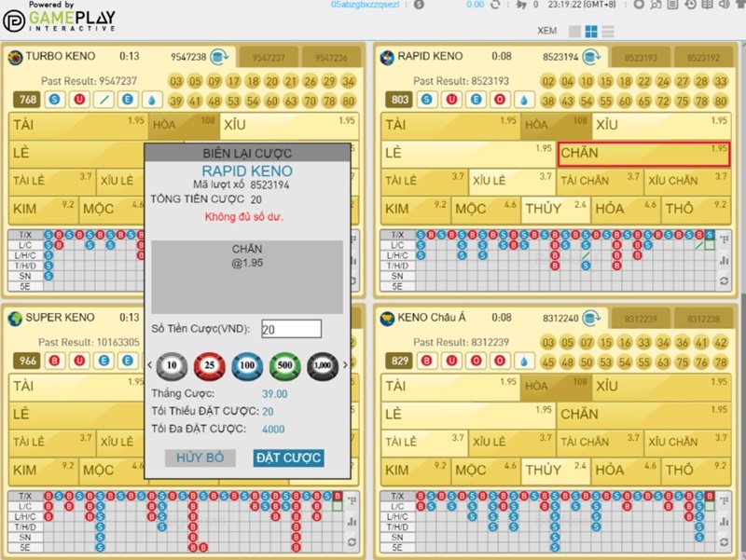This screenshot has height=560, width=746.
Task: Open Turbo Keno past draw 9547237 tab
Action: point(269,58)
